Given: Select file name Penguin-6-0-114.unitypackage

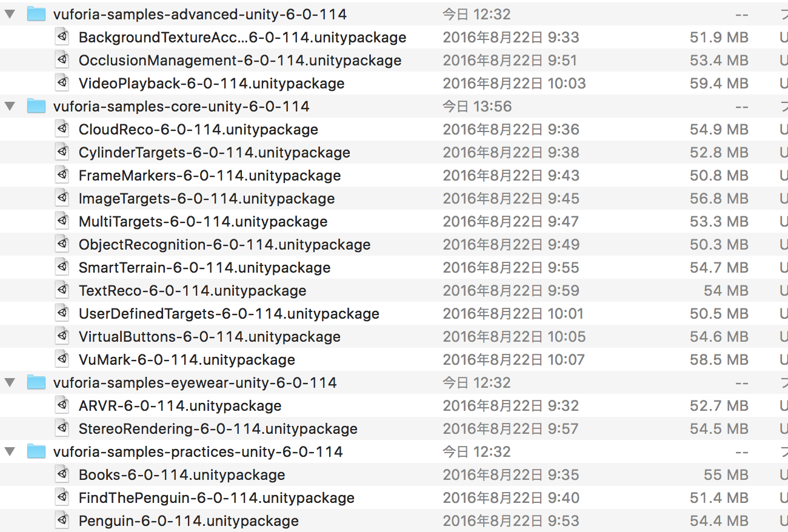Looking at the screenshot, I should click(x=189, y=521).
